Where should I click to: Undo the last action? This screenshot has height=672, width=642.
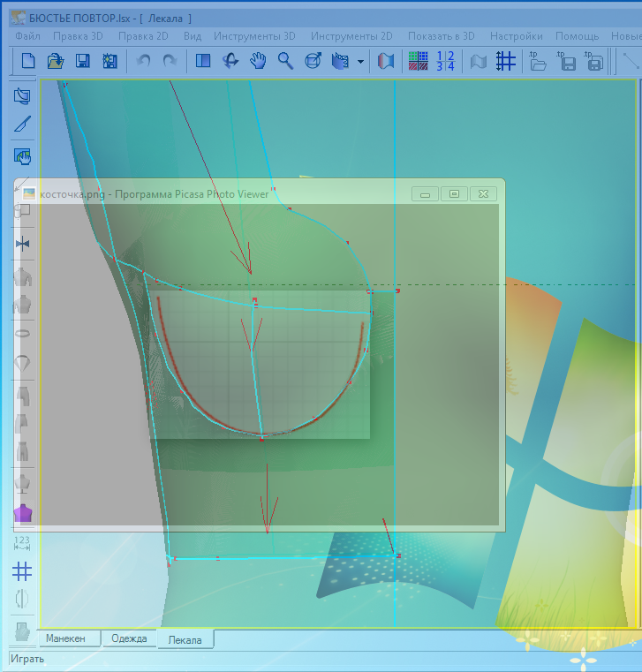(x=143, y=61)
